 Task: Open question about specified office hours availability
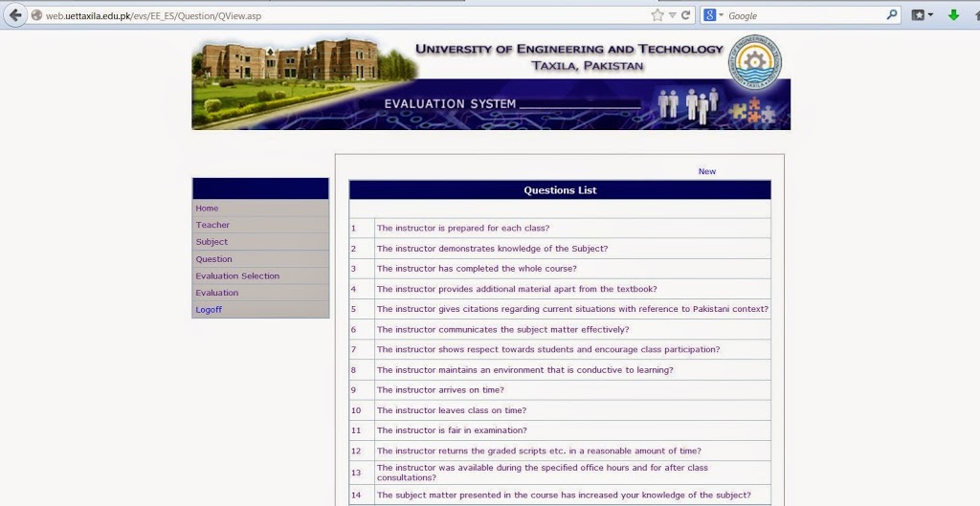point(543,473)
